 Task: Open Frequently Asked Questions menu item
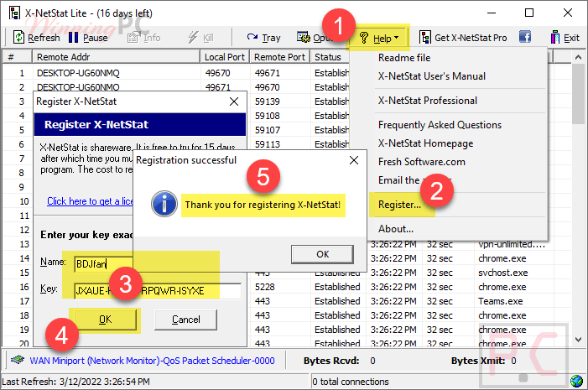[x=440, y=125]
